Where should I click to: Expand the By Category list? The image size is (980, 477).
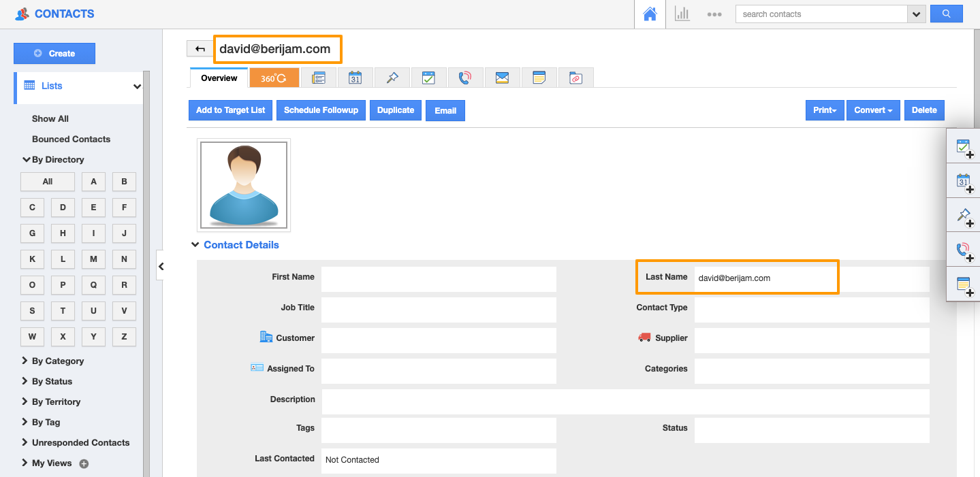(57, 361)
